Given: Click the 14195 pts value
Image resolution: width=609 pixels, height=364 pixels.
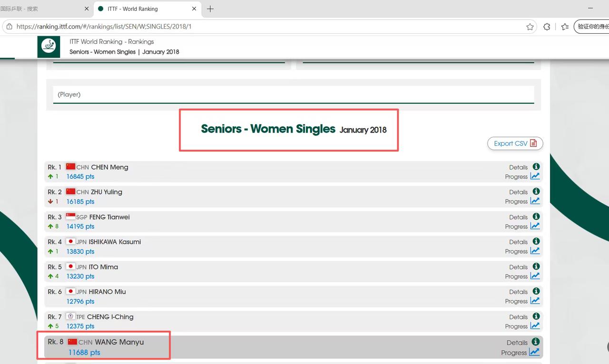Looking at the screenshot, I should pos(80,226).
